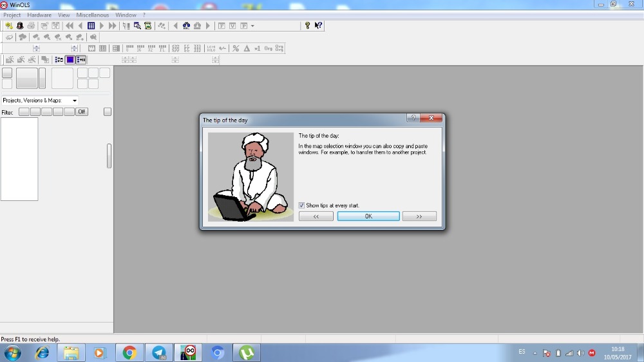Click the blue square view icon

(70, 60)
